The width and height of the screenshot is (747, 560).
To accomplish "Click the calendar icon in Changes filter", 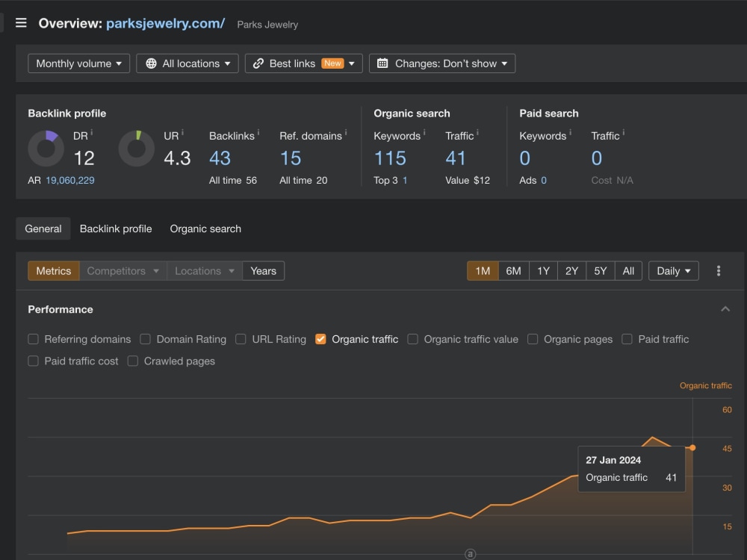I will (x=382, y=63).
